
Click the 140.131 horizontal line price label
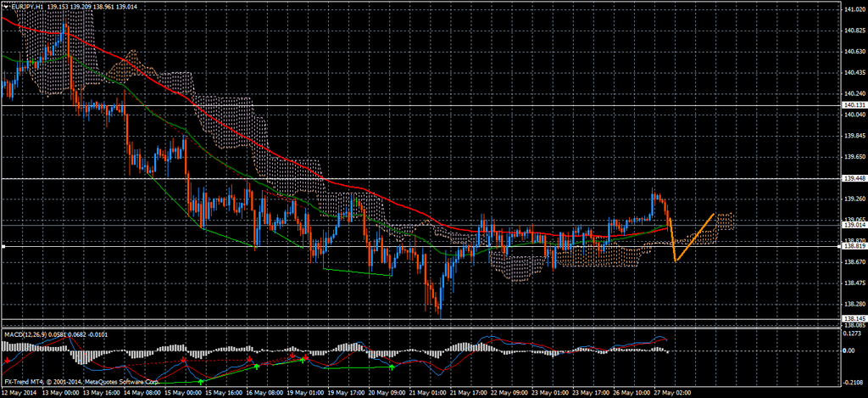tap(854, 104)
